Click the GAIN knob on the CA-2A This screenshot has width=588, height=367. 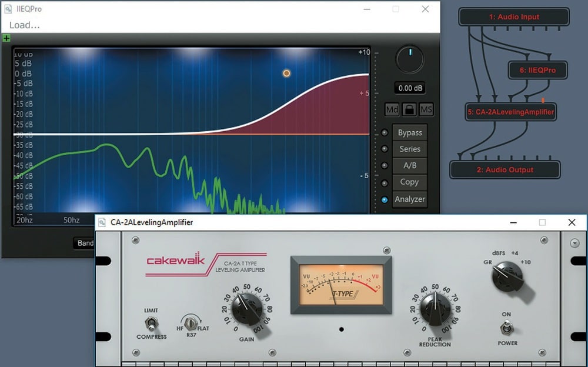point(247,309)
